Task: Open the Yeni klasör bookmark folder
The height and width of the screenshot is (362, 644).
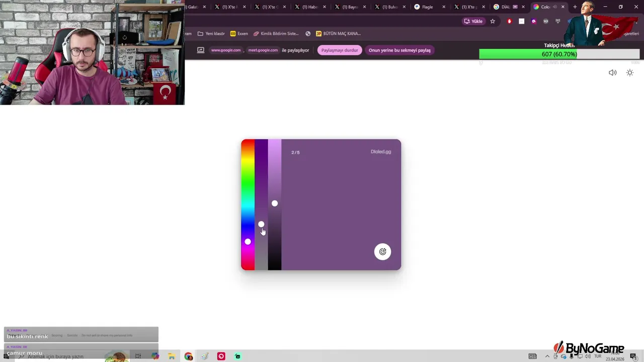Action: click(x=211, y=34)
